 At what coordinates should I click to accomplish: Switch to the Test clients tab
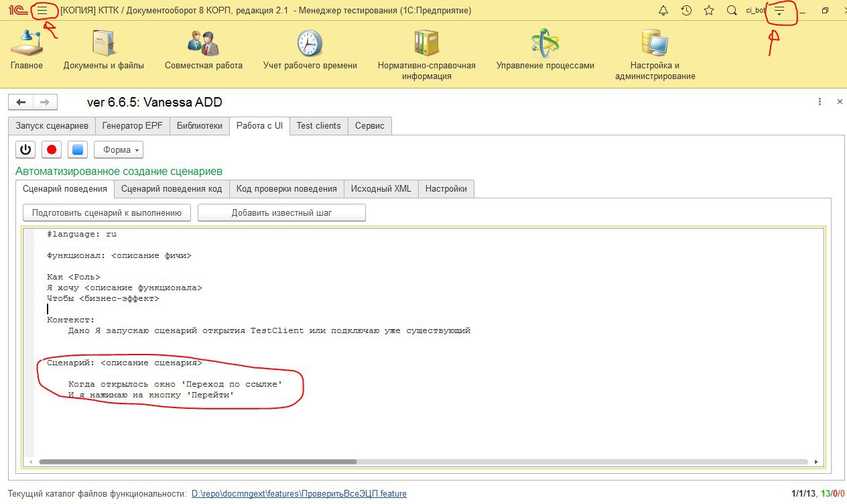[x=318, y=126]
